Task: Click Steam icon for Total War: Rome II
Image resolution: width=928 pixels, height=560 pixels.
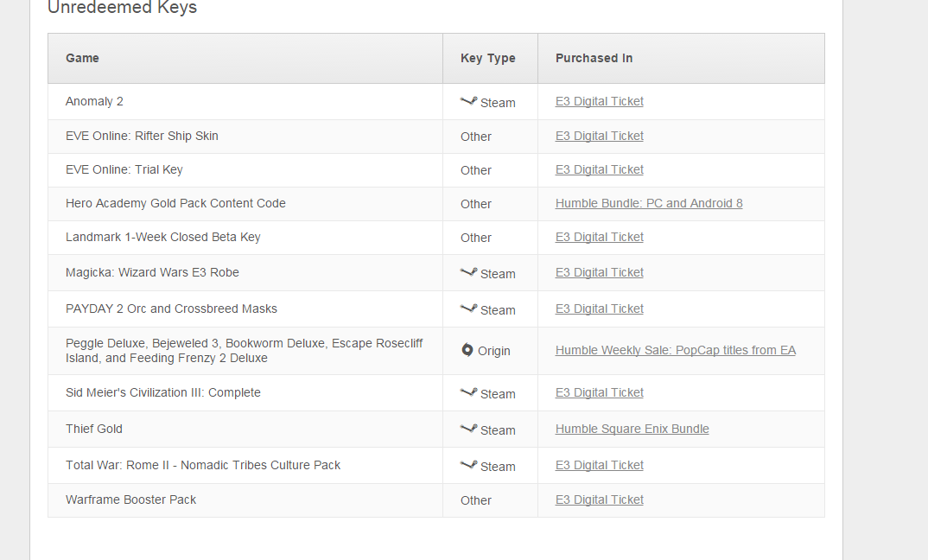Action: pos(469,465)
